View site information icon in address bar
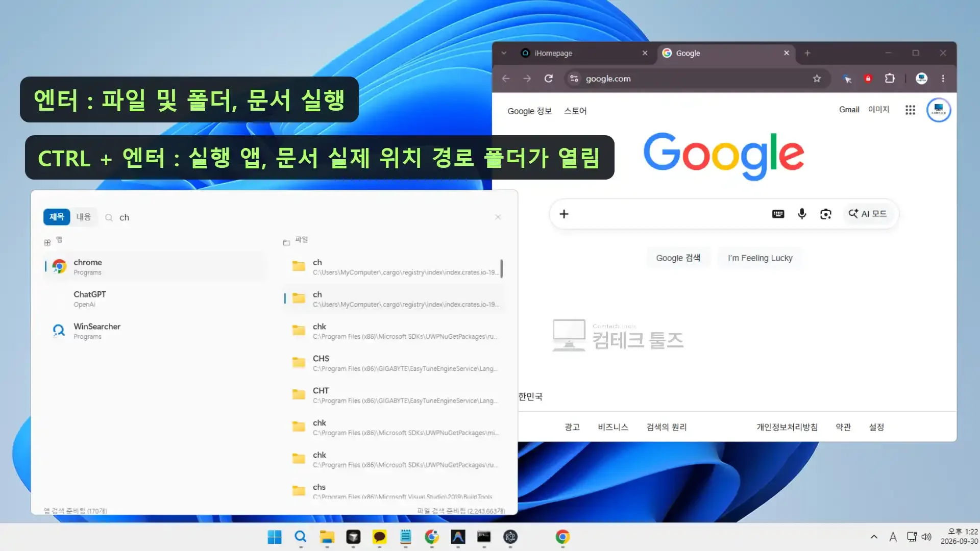Viewport: 980px width, 551px height. [574, 79]
